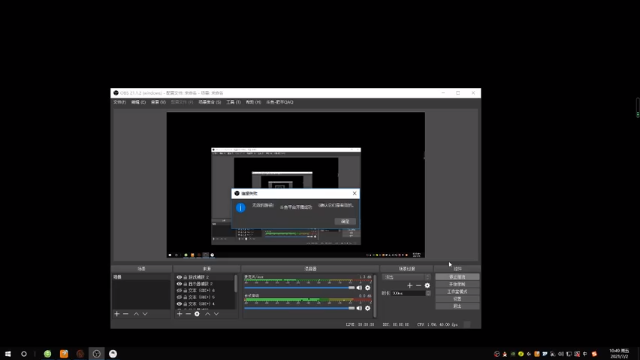The width and height of the screenshot is (640, 360).
Task: Add a transition with the plus icon
Action: [x=410, y=285]
